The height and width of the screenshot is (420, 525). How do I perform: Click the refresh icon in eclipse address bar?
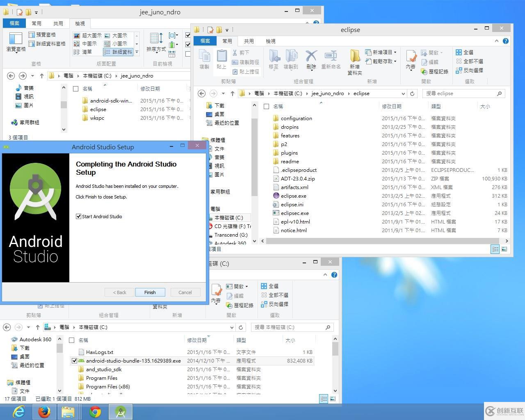coord(412,94)
